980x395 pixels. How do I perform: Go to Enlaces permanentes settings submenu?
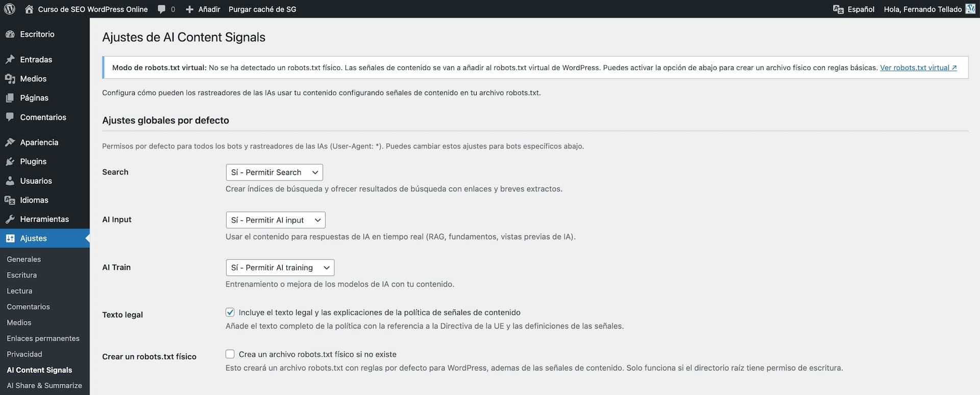43,338
